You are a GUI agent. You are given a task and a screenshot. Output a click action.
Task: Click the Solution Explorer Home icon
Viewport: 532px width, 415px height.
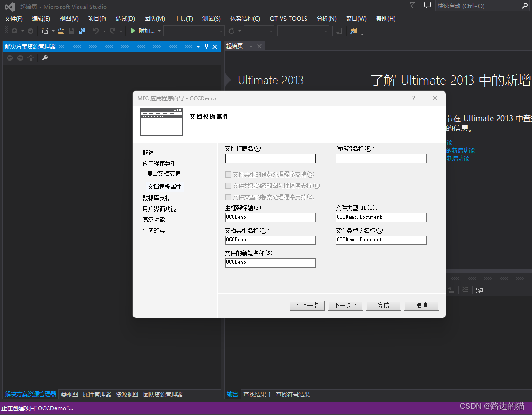point(31,58)
